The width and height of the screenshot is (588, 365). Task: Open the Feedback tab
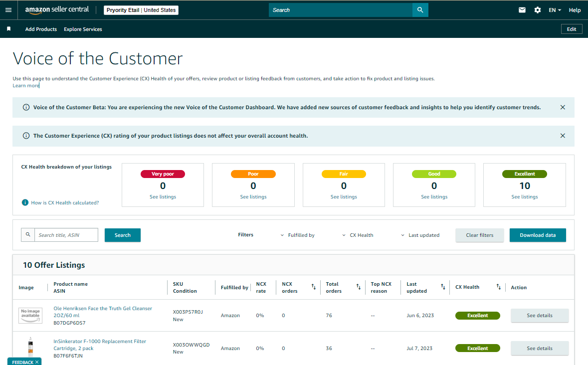[22, 362]
